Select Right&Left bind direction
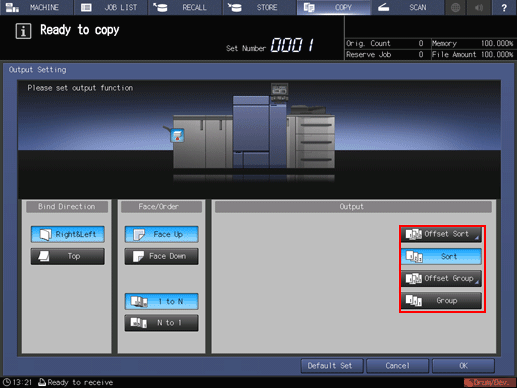The width and height of the screenshot is (517, 388). 68,234
